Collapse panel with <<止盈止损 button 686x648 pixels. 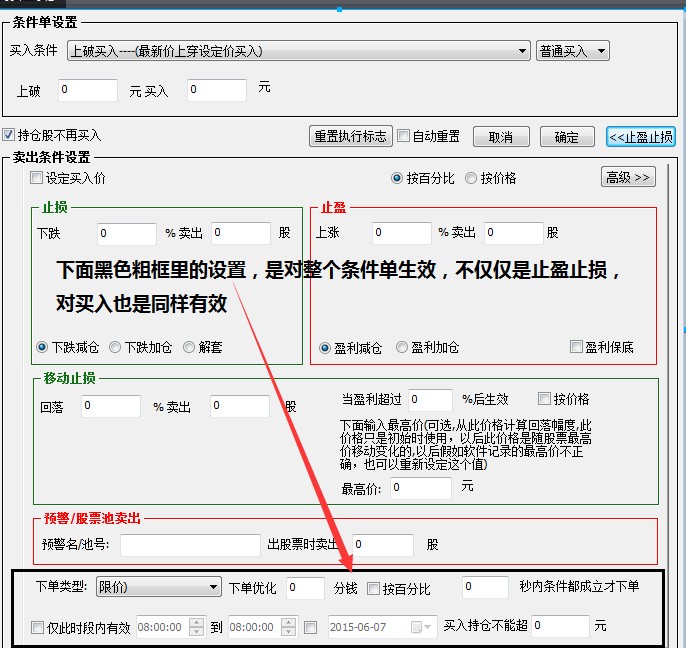point(641,137)
